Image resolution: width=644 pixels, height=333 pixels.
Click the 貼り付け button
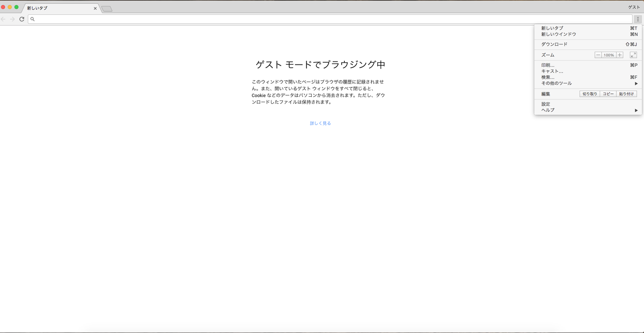pyautogui.click(x=627, y=94)
